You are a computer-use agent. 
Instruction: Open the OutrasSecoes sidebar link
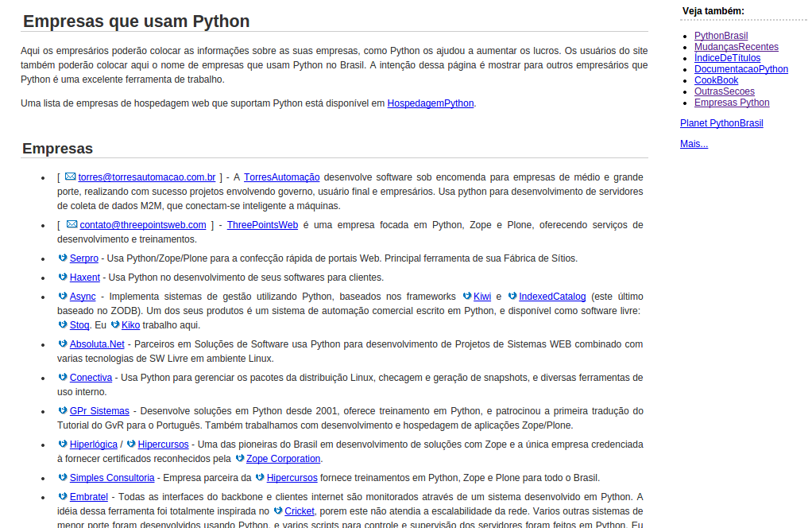pos(725,91)
